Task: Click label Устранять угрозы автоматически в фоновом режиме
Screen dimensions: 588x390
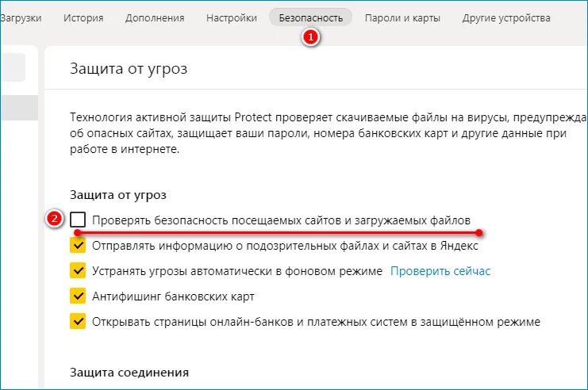Action: (237, 271)
